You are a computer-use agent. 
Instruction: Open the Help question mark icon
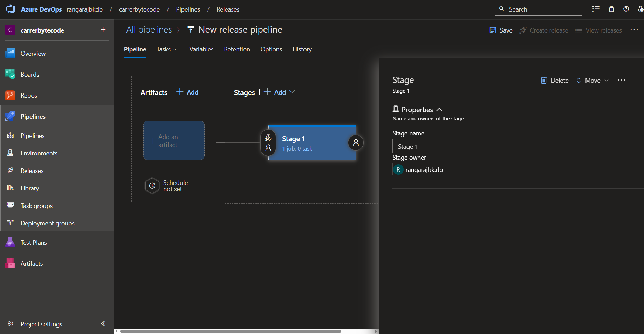626,9
